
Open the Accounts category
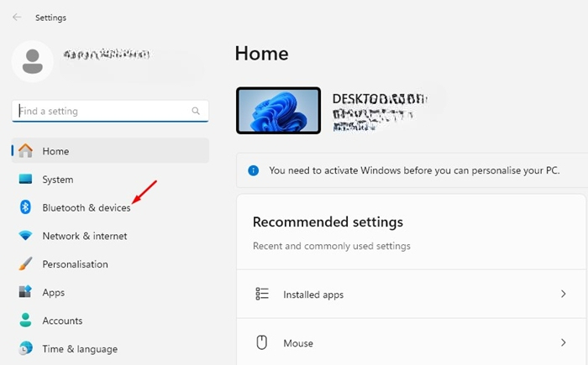tap(110, 321)
